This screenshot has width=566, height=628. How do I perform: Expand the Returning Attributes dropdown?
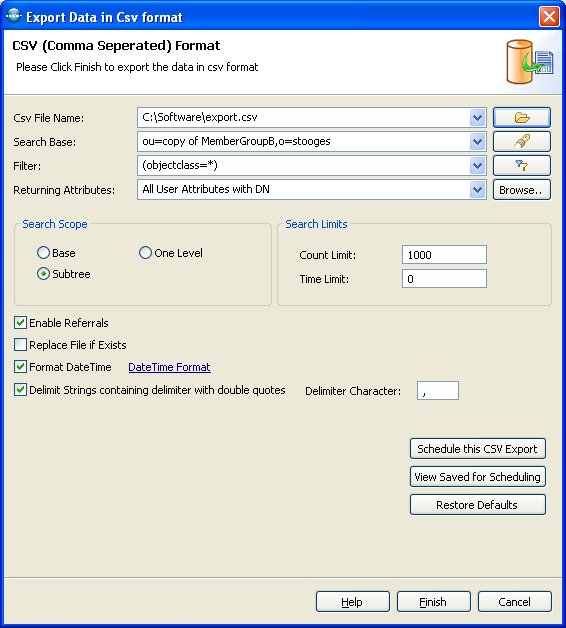[x=477, y=190]
